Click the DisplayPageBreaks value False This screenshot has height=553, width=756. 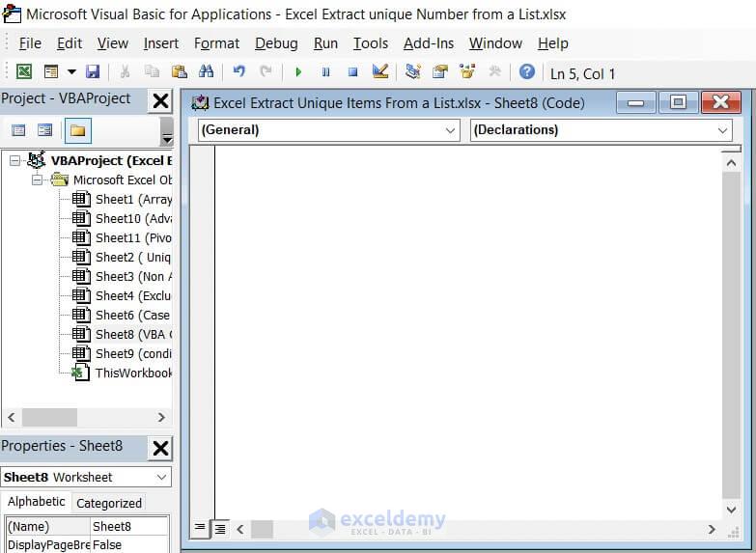tap(129, 545)
